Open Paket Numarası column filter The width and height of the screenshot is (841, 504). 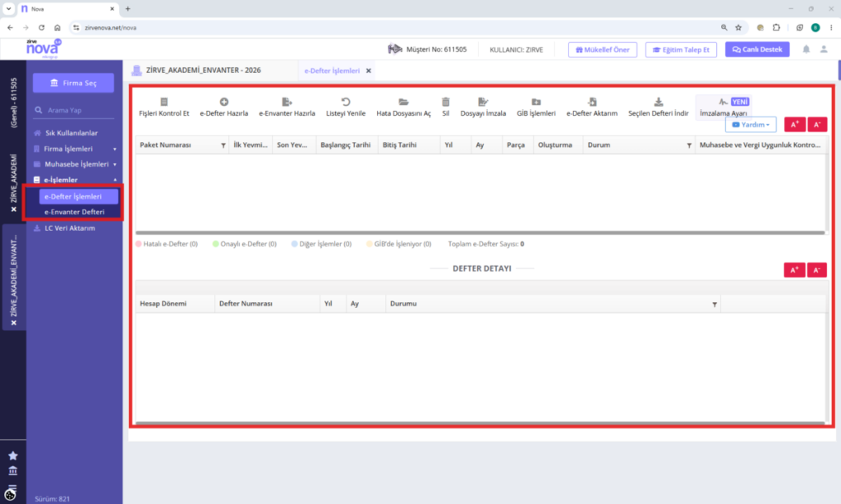coord(223,145)
